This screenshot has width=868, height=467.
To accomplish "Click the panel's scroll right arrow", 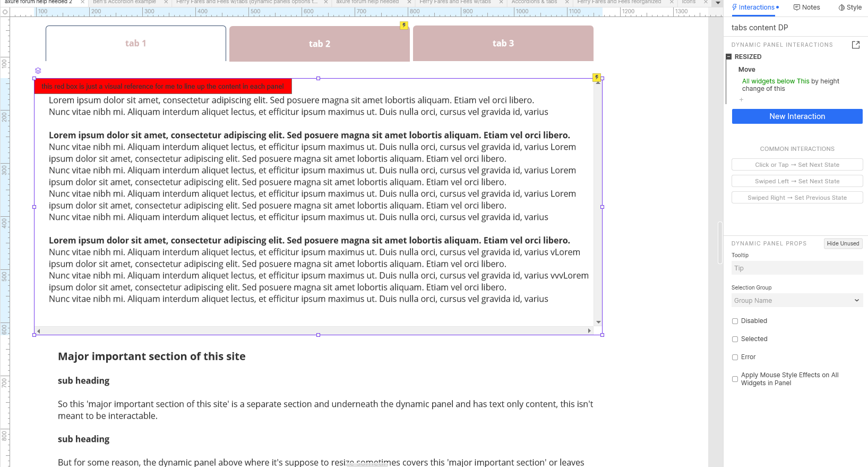I will 589,331.
